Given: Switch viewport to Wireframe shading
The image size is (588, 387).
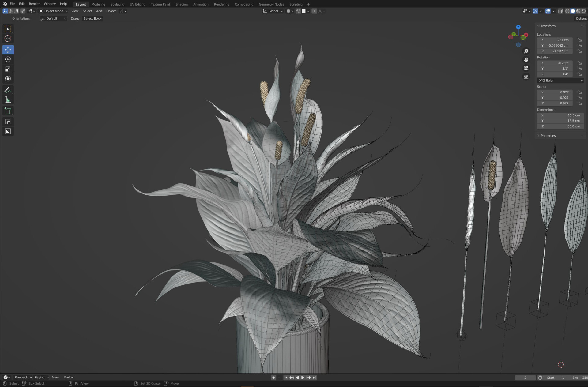Looking at the screenshot, I should [567, 11].
